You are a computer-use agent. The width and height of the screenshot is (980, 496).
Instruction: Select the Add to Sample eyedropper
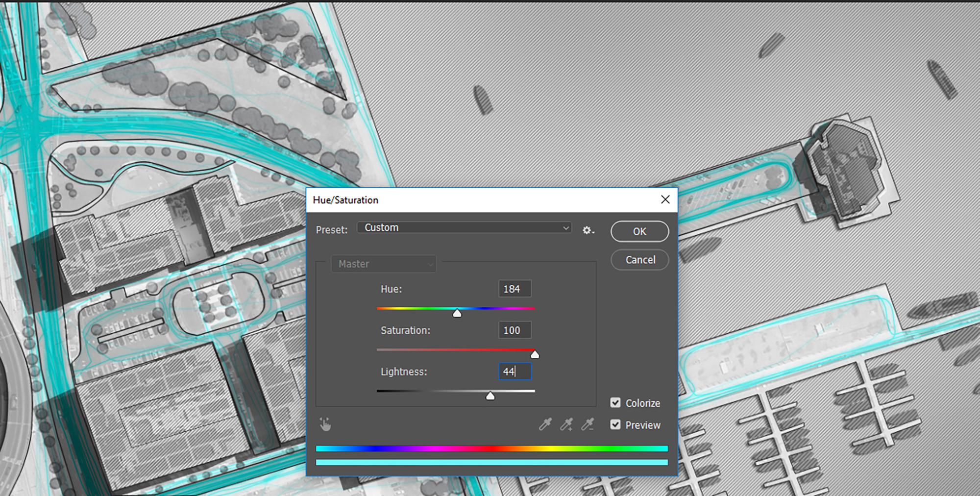click(x=566, y=424)
